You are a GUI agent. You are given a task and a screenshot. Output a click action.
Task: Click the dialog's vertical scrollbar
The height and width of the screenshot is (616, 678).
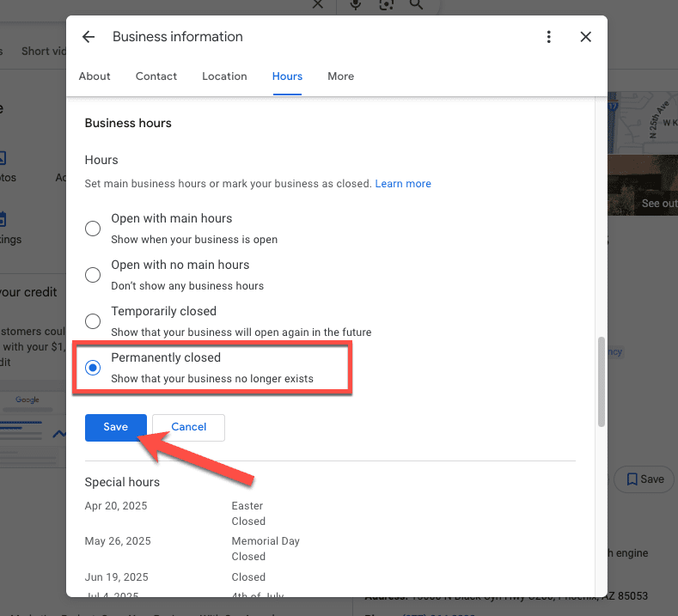click(601, 381)
